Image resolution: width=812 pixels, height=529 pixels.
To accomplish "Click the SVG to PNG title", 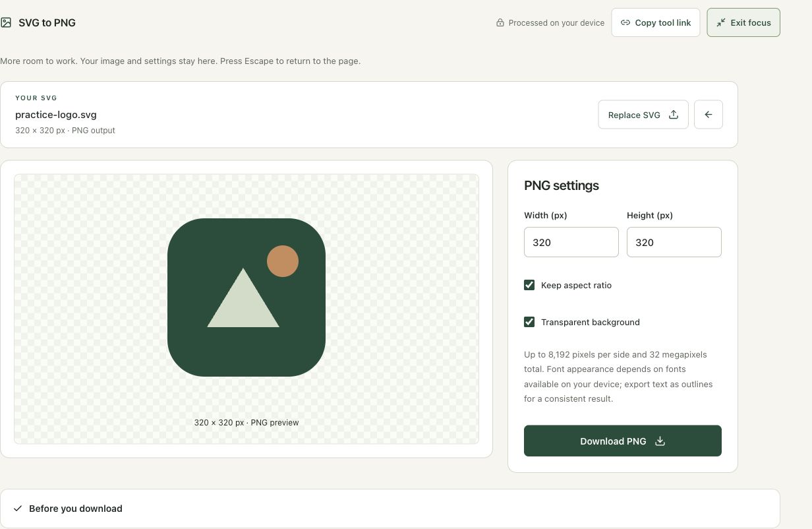I will click(47, 22).
